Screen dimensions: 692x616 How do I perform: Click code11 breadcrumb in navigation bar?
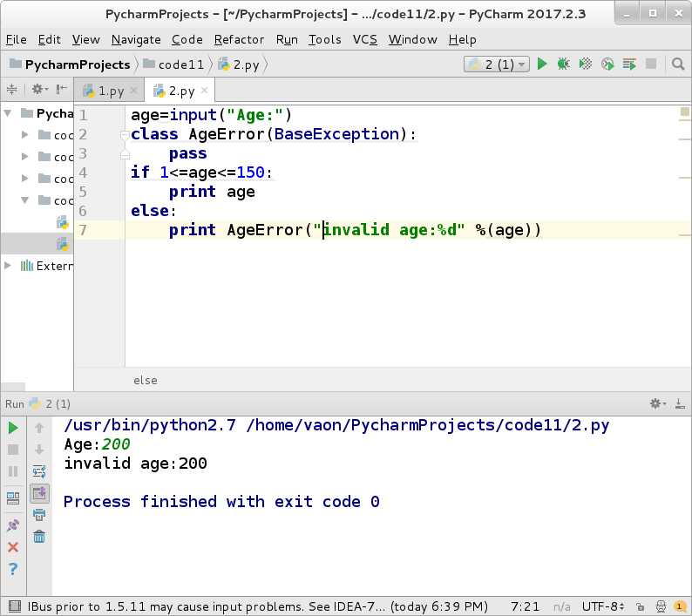(x=174, y=64)
